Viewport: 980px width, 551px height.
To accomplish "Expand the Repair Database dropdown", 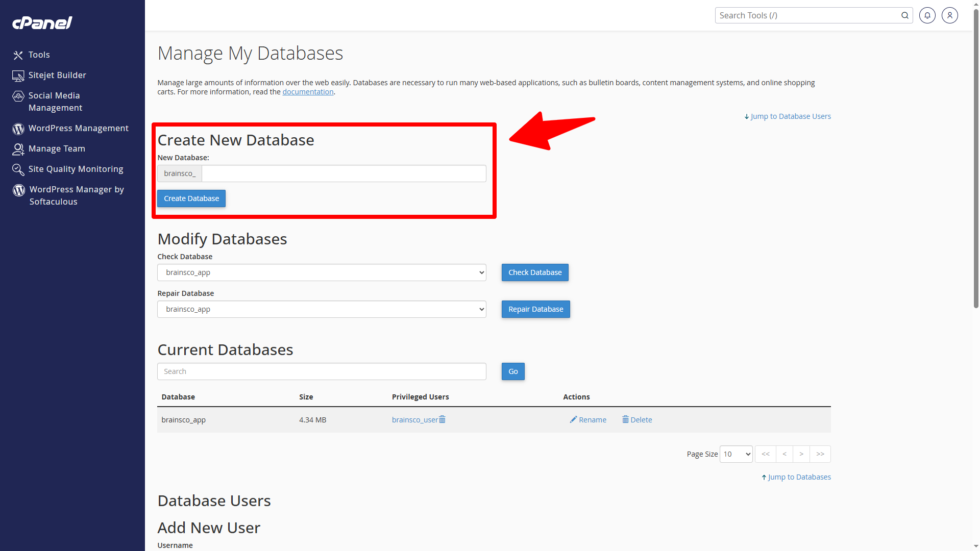I will point(322,309).
